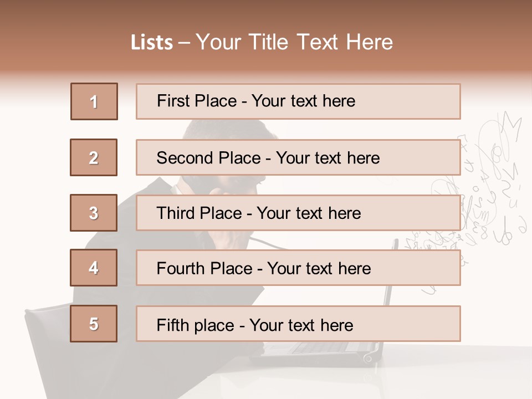The width and height of the screenshot is (532, 399).
Task: Choose the number 5 box
Action: point(94,324)
